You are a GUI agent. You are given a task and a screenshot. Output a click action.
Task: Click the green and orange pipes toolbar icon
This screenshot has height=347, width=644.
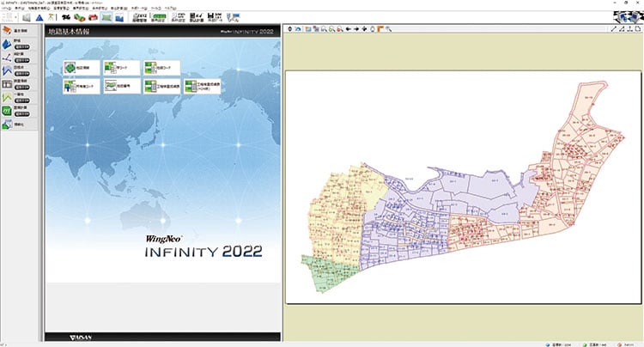click(x=80, y=17)
